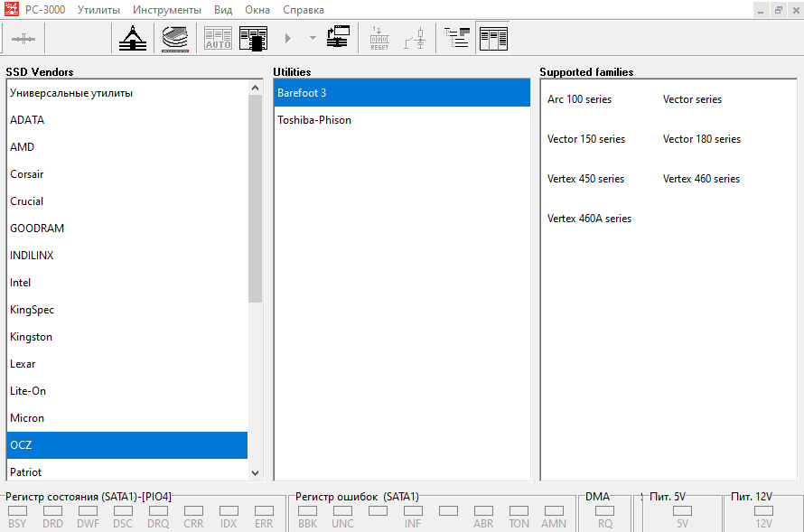The height and width of the screenshot is (532, 804).
Task: Click the window switch arrow icon
Action: pos(338,37)
